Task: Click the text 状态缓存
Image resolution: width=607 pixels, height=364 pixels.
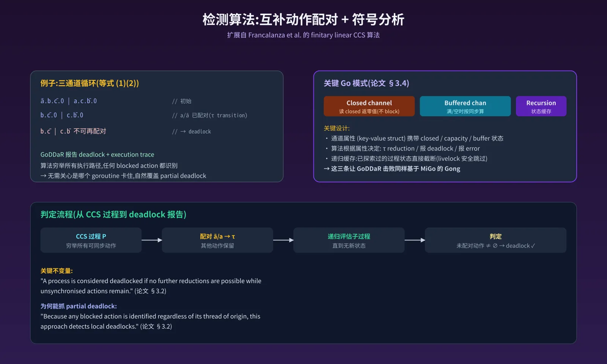Action: pyautogui.click(x=541, y=111)
